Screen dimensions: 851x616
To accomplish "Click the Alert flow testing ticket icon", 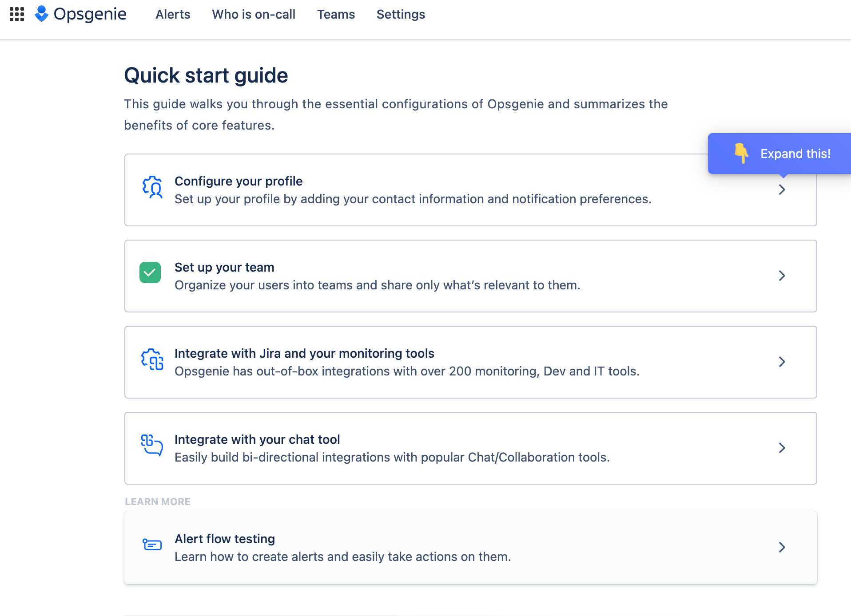I will (x=151, y=545).
